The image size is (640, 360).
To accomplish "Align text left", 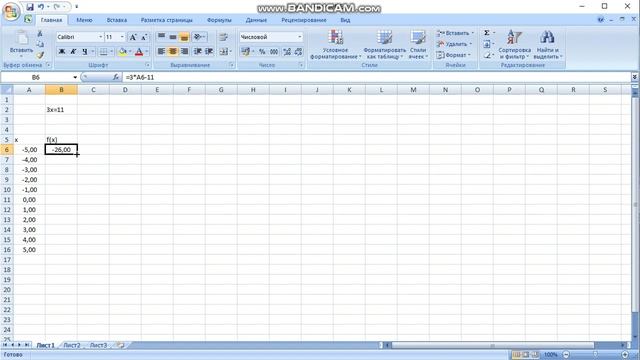I will click(161, 51).
